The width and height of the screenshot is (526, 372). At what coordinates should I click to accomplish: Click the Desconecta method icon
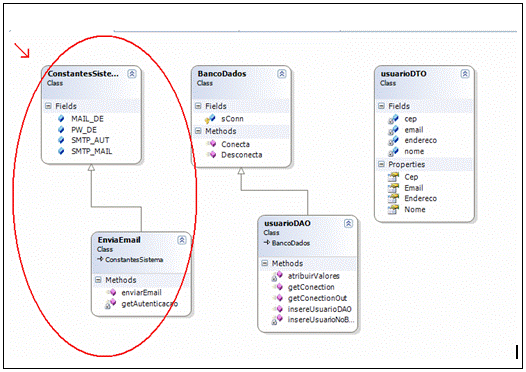pyautogui.click(x=211, y=155)
